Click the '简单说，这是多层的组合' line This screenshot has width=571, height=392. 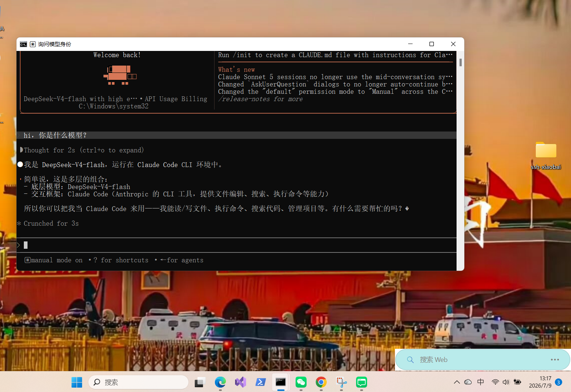coord(66,180)
